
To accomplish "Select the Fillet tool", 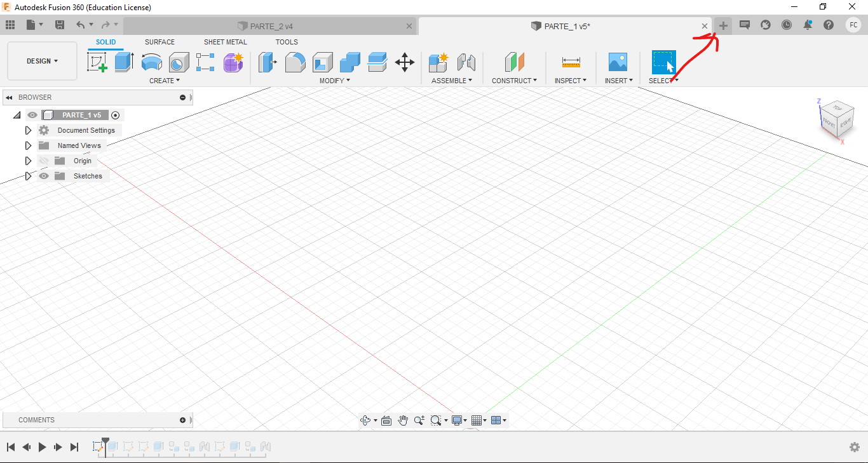I will tap(295, 62).
